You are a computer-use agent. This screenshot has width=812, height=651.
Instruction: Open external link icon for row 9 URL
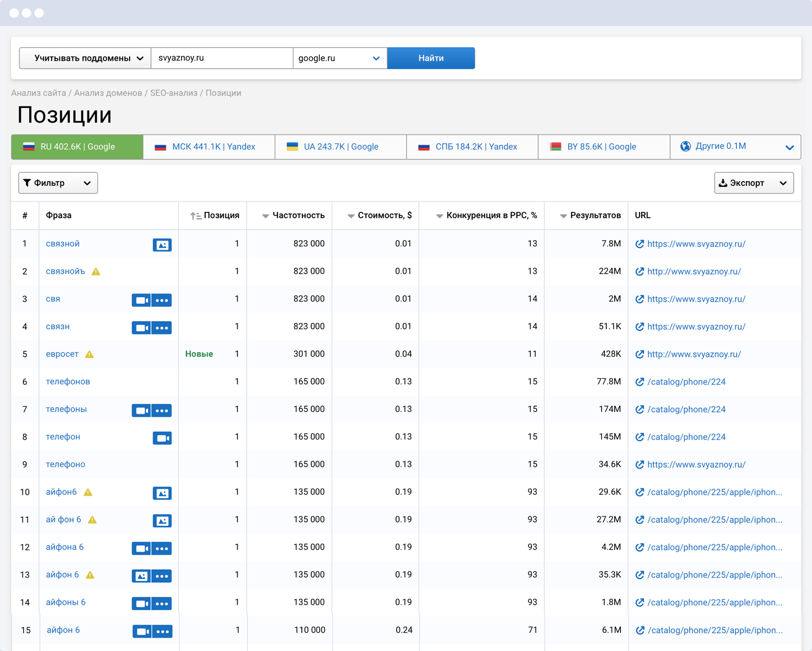point(640,465)
